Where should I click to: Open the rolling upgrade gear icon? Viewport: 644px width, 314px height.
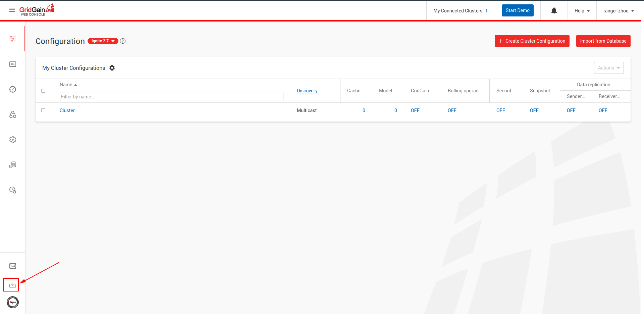[x=13, y=140]
